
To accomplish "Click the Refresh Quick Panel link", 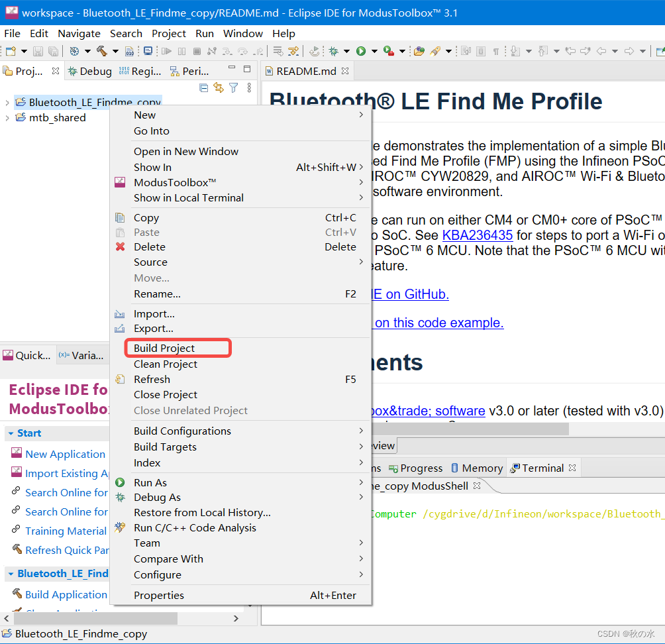I will 67,550.
